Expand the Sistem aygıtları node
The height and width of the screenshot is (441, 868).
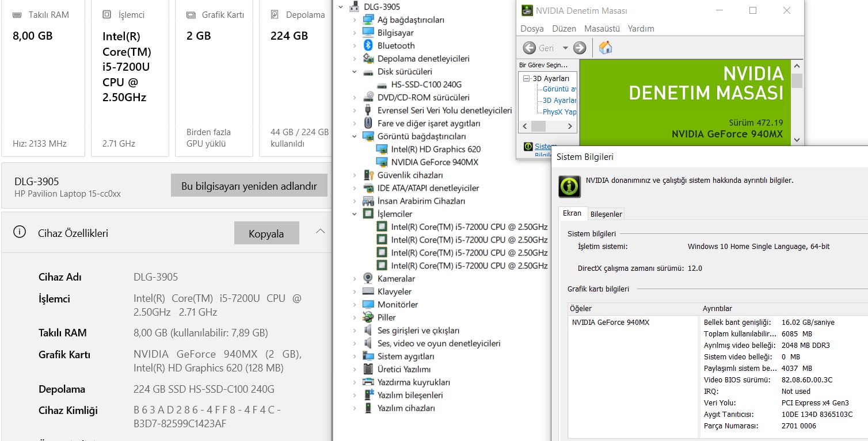[355, 356]
